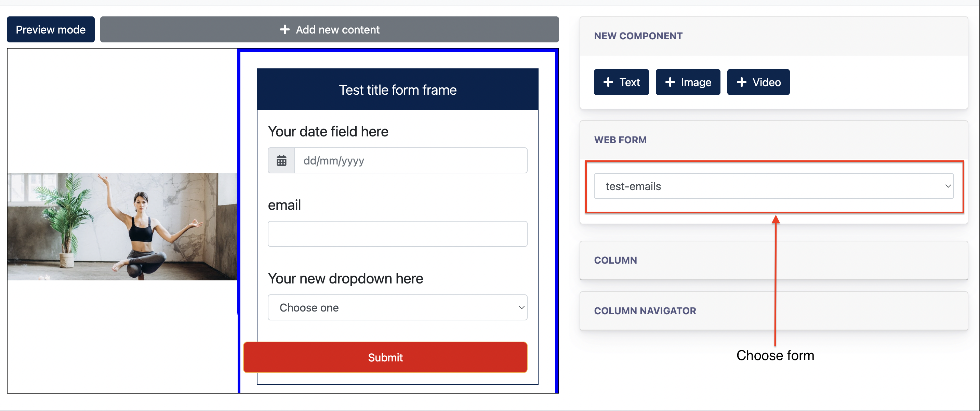Image resolution: width=980 pixels, height=411 pixels.
Task: Click the calendar icon in date field
Action: coord(281,160)
